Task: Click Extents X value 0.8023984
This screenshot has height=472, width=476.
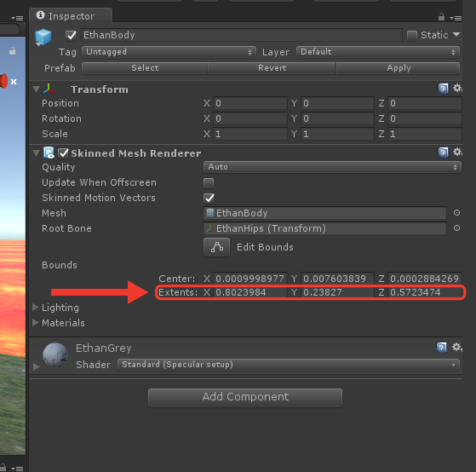Action: [250, 292]
